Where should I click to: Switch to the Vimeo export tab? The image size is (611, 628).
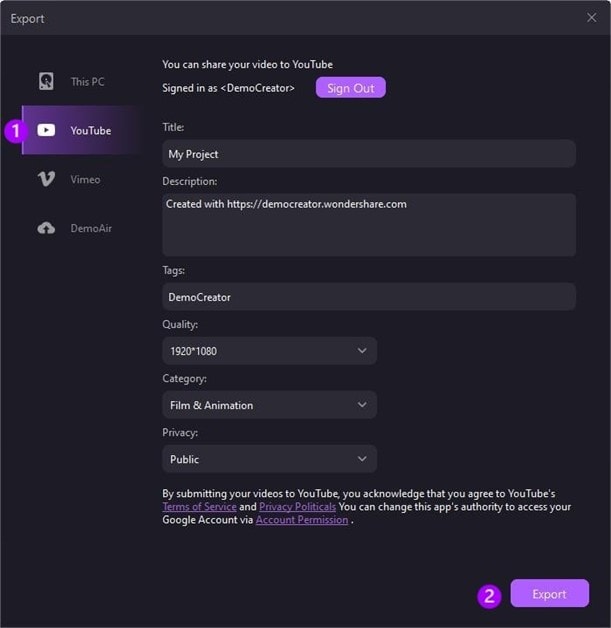(x=85, y=179)
